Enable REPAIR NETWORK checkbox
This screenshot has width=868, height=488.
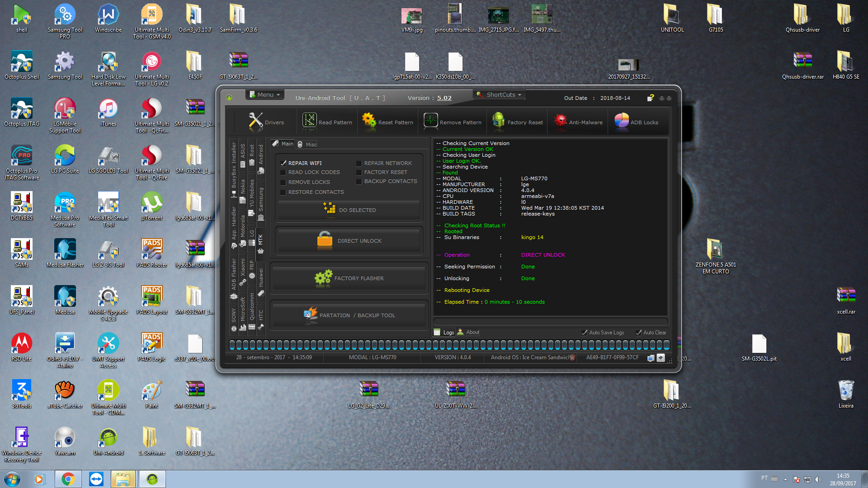point(359,164)
